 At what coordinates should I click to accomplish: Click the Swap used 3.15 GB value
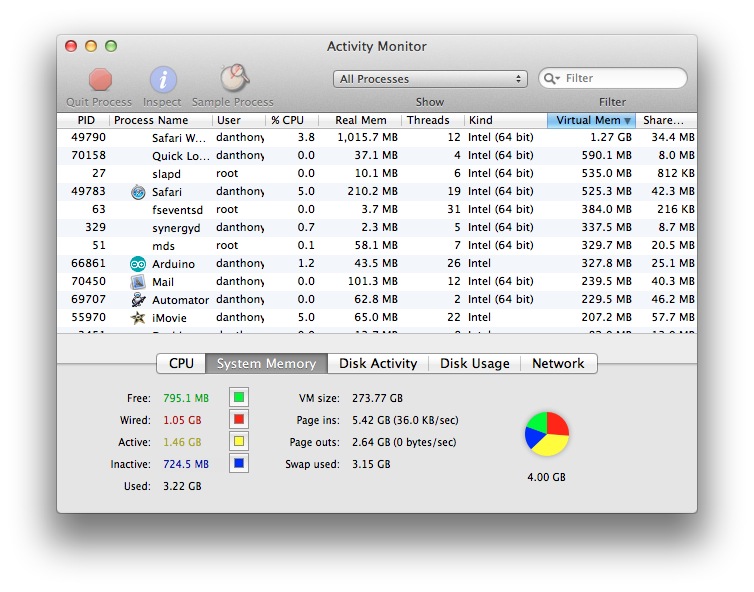click(x=371, y=465)
